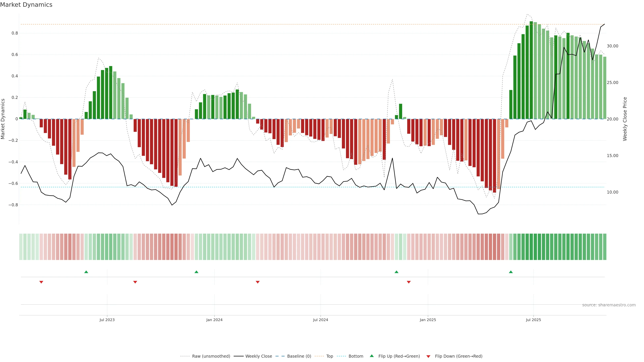Click the earliest red Flip Down triangle
The width and height of the screenshot is (644, 362).
pyautogui.click(x=41, y=282)
